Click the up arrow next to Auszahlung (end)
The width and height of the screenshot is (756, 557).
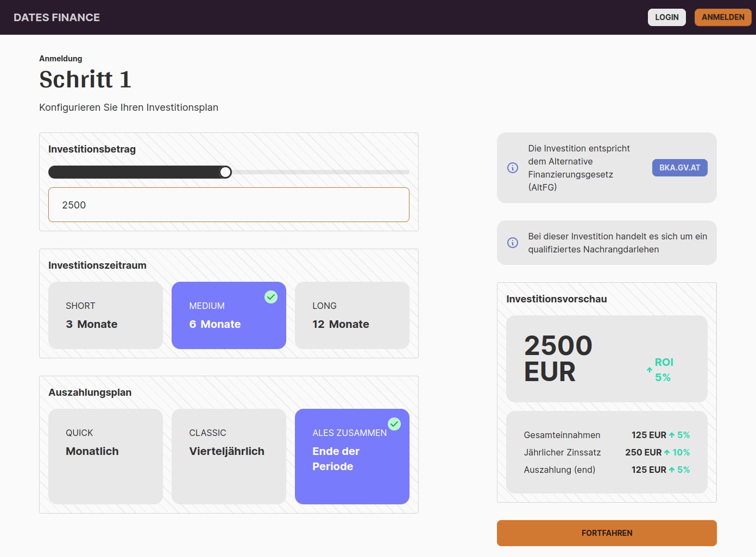tap(672, 469)
